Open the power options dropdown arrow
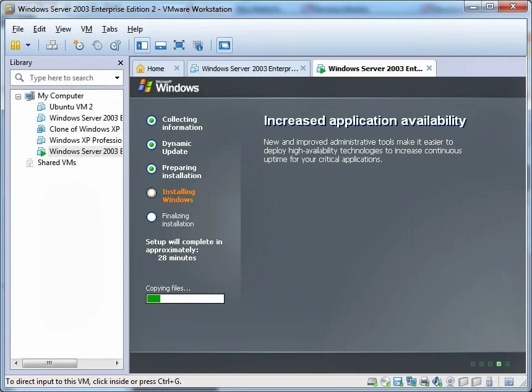This screenshot has width=532, height=392. pos(28,45)
